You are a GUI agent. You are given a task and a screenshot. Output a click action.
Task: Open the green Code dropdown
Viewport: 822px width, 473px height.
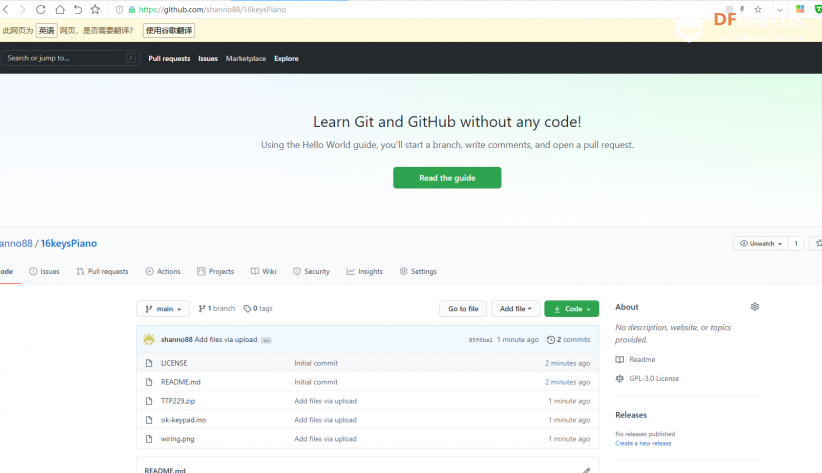tap(571, 309)
